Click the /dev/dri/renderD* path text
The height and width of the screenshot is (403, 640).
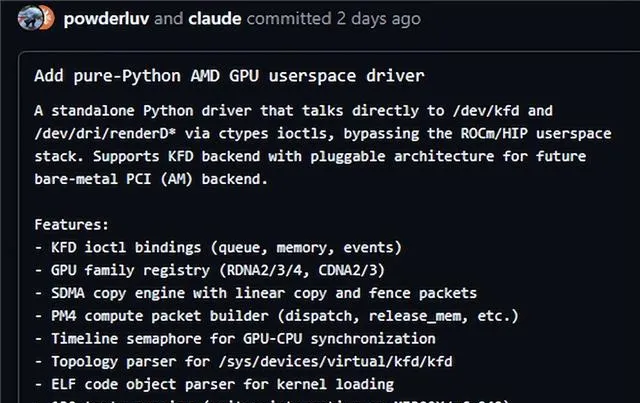tap(105, 134)
